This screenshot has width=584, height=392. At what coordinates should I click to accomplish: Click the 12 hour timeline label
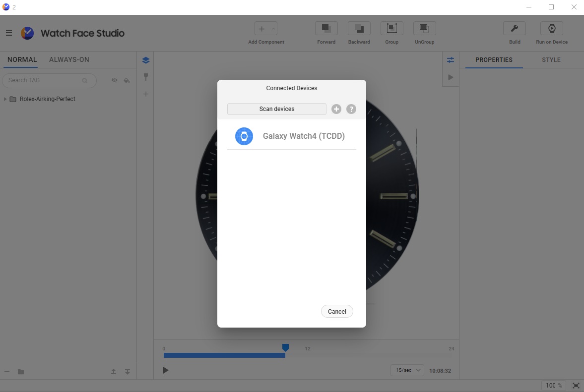point(308,348)
